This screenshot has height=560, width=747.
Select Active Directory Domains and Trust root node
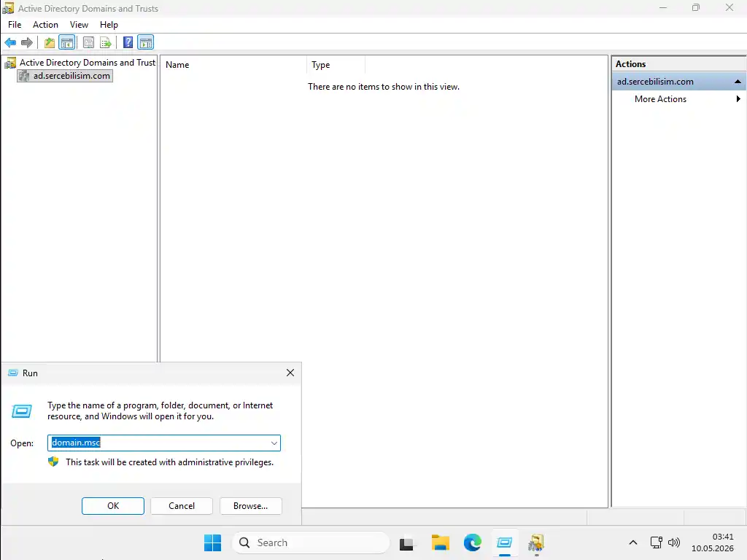[x=88, y=63]
